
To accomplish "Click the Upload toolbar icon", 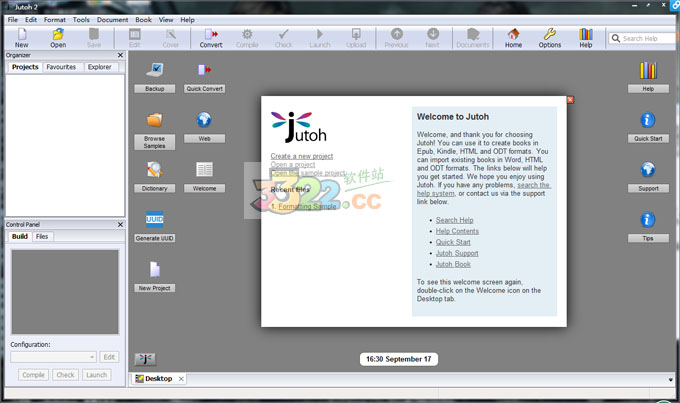I will pyautogui.click(x=356, y=38).
